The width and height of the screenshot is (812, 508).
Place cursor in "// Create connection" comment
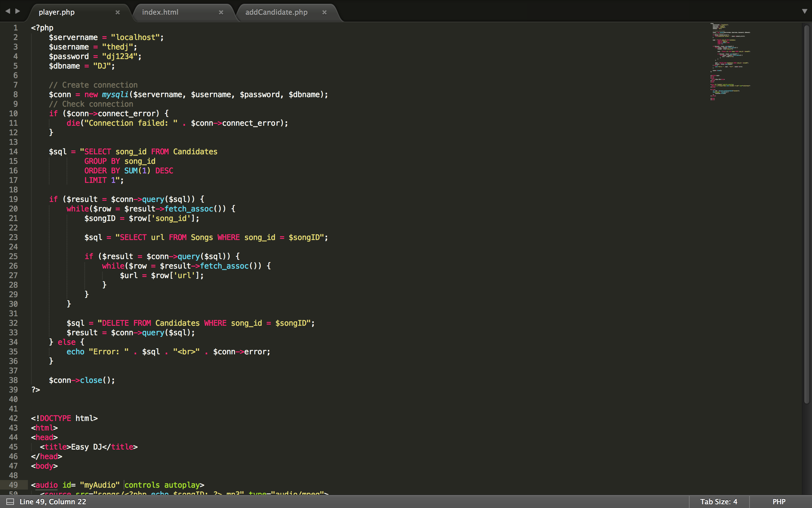pyautogui.click(x=93, y=85)
